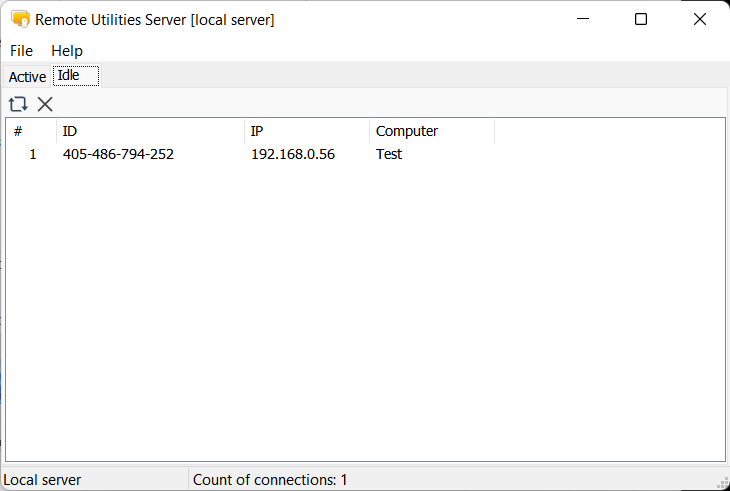Sort by the ID column header
The width and height of the screenshot is (730, 491).
(150, 131)
